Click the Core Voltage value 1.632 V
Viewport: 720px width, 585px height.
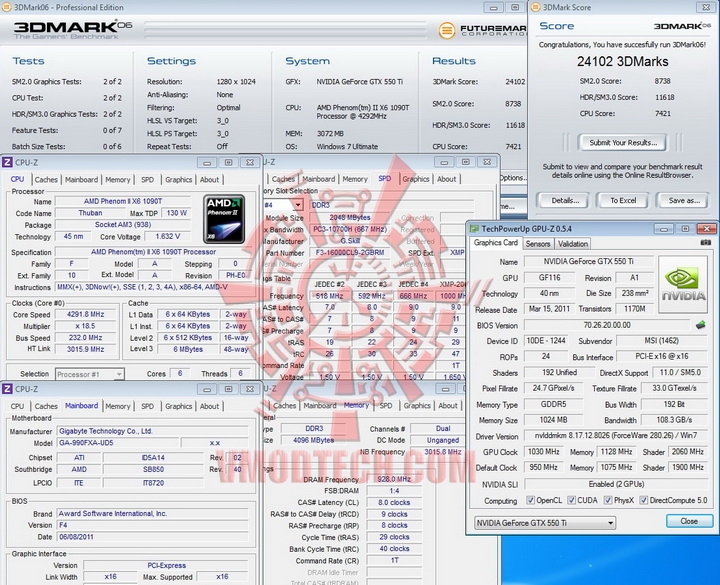coord(168,236)
